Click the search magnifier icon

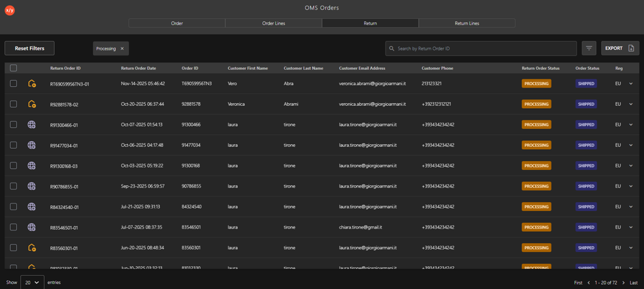pyautogui.click(x=391, y=48)
